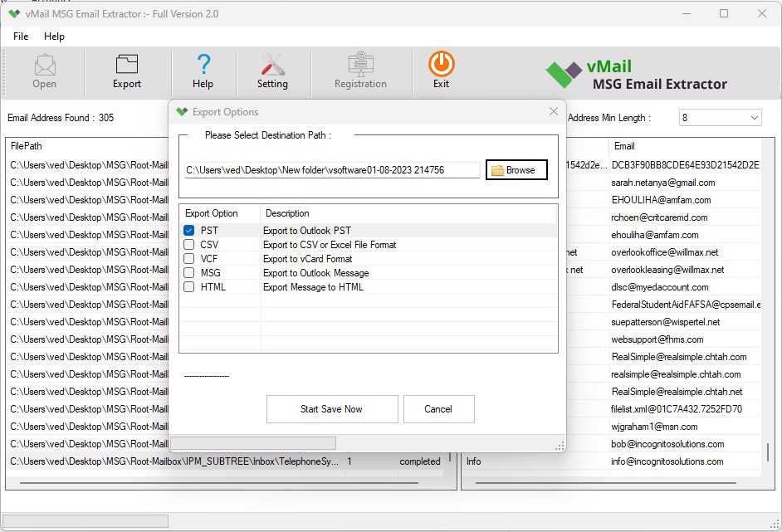Click the vMail logo in title bar
The height and width of the screenshot is (532, 782).
click(x=14, y=13)
